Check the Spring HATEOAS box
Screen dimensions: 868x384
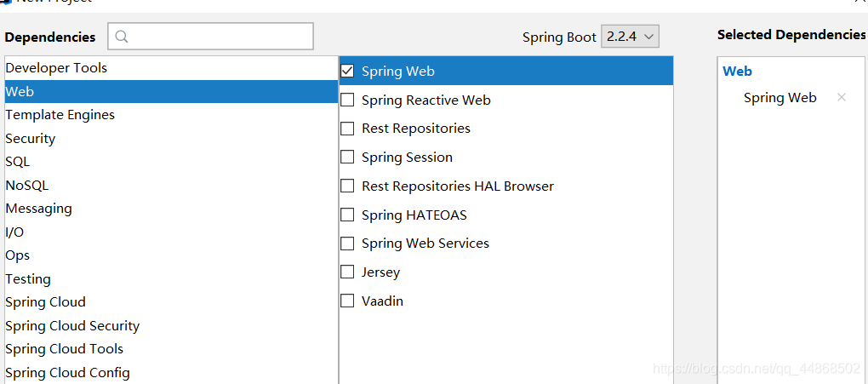[x=347, y=215]
